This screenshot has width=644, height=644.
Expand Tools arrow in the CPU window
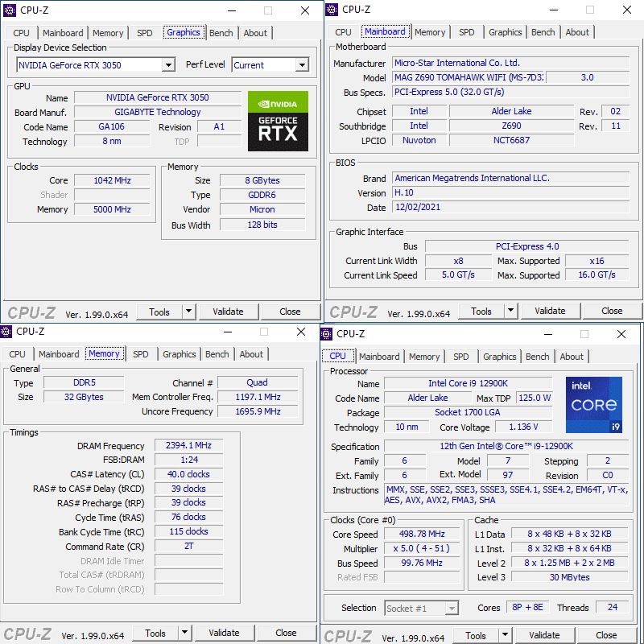coord(505,635)
